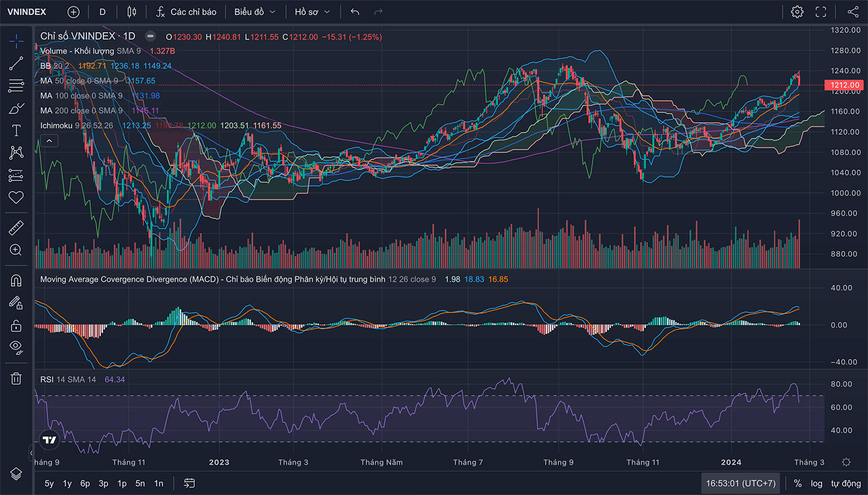Collapse the indicator legend list
The image size is (868, 495).
tap(49, 141)
